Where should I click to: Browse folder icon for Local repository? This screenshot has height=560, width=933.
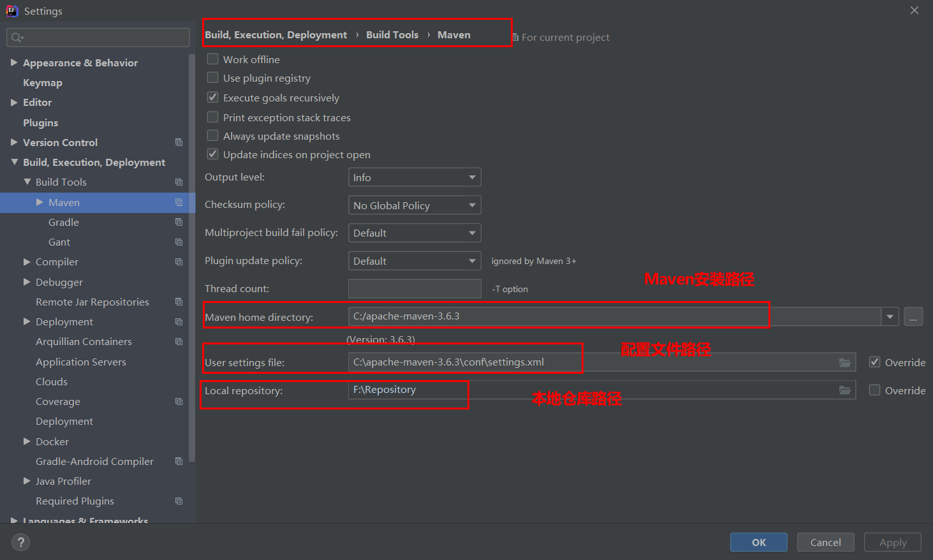point(845,390)
